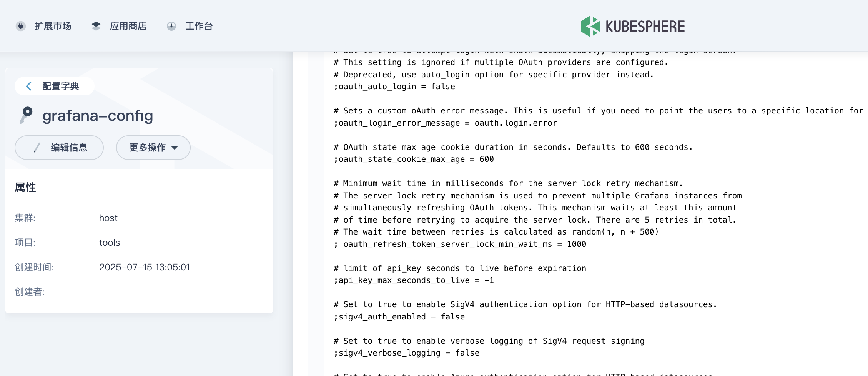Navigate to 工作台 via top navigation
868x376 pixels.
(x=199, y=26)
